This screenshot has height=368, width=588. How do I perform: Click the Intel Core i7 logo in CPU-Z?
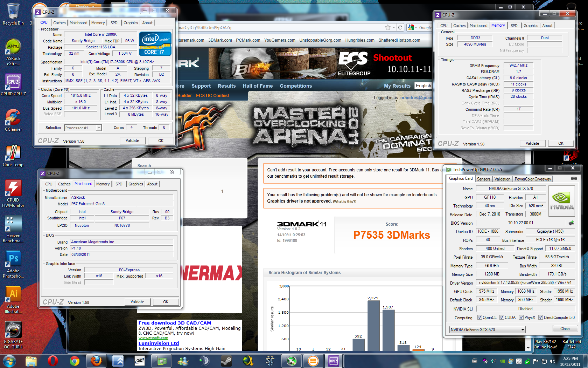[x=155, y=44]
